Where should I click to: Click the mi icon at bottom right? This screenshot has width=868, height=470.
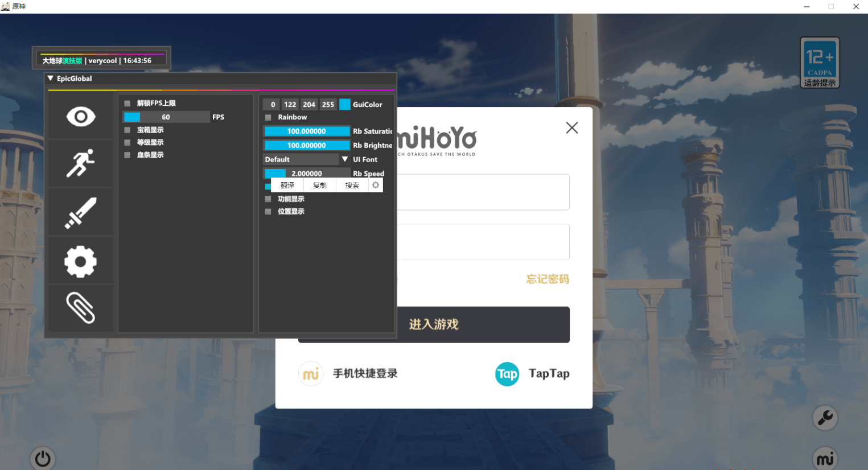pos(825,458)
